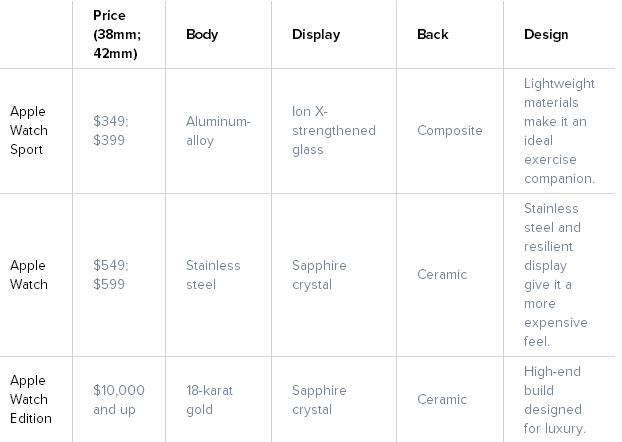
Task: Select the Body column header
Action: point(202,35)
